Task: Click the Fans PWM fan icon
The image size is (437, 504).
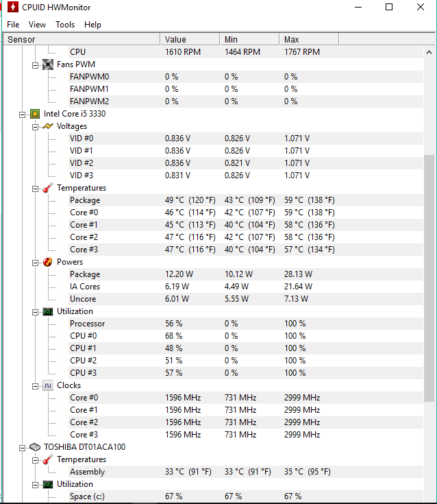Action: (x=48, y=64)
